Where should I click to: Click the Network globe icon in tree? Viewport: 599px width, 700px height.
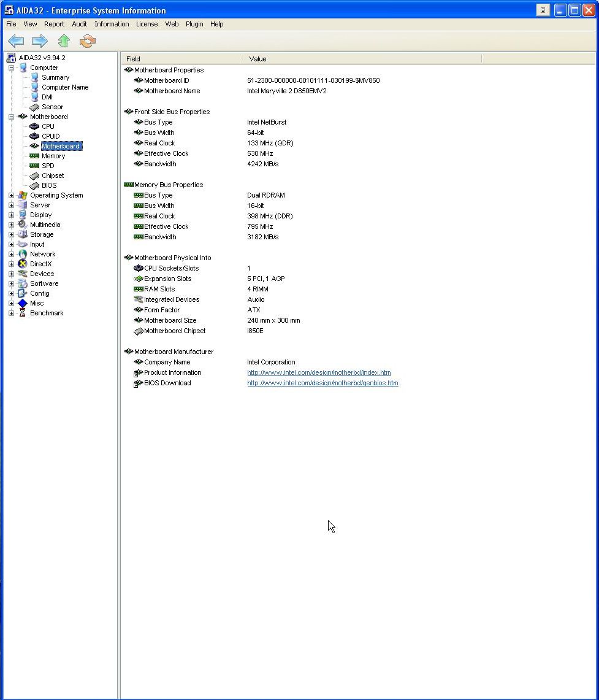tap(23, 254)
